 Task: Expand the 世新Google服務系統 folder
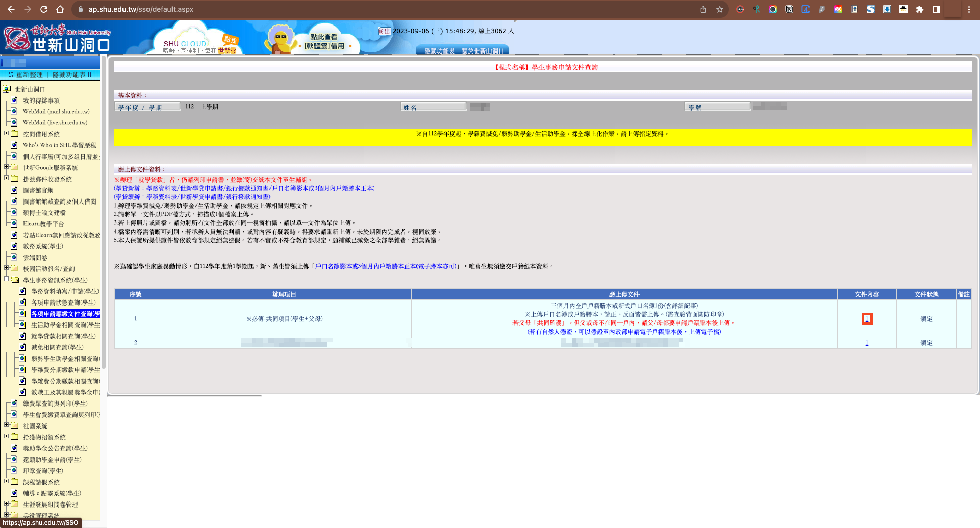coord(6,167)
